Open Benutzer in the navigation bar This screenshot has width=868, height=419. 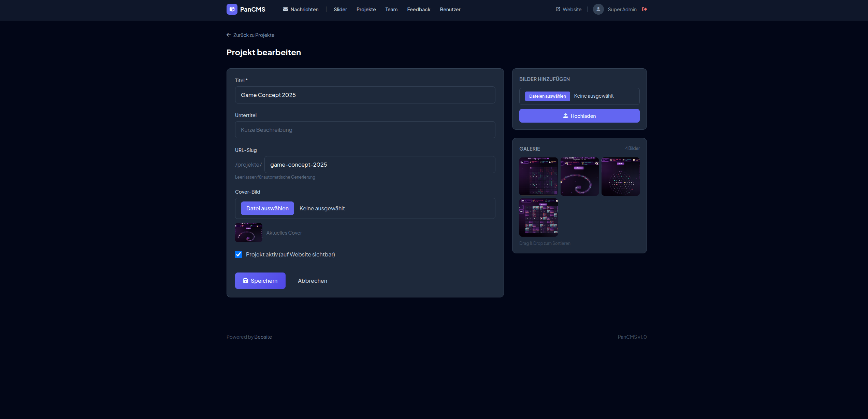pos(450,9)
